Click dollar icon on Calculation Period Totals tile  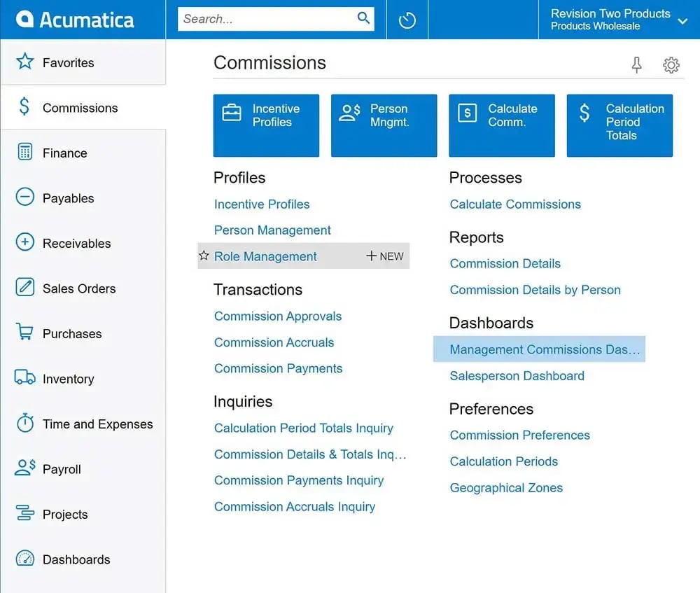pyautogui.click(x=584, y=113)
